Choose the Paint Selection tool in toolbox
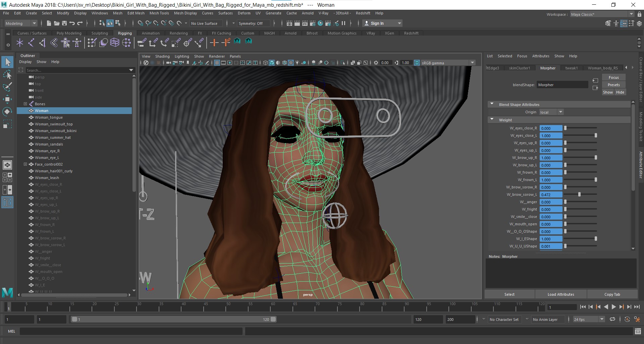 [7, 87]
